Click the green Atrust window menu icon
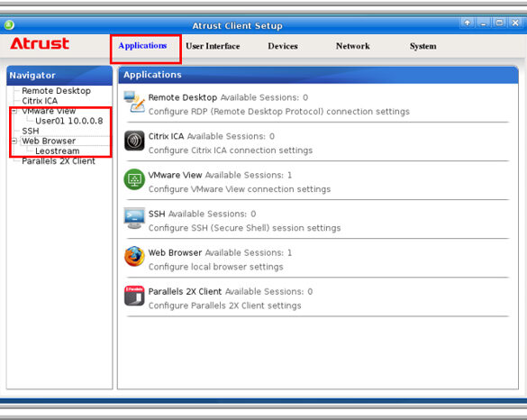 (9, 24)
